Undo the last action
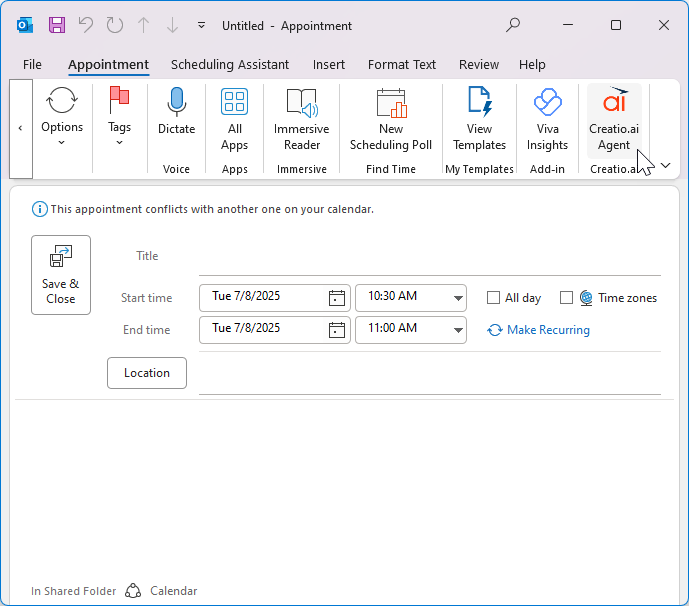Screen dimensions: 689x606 [86, 25]
